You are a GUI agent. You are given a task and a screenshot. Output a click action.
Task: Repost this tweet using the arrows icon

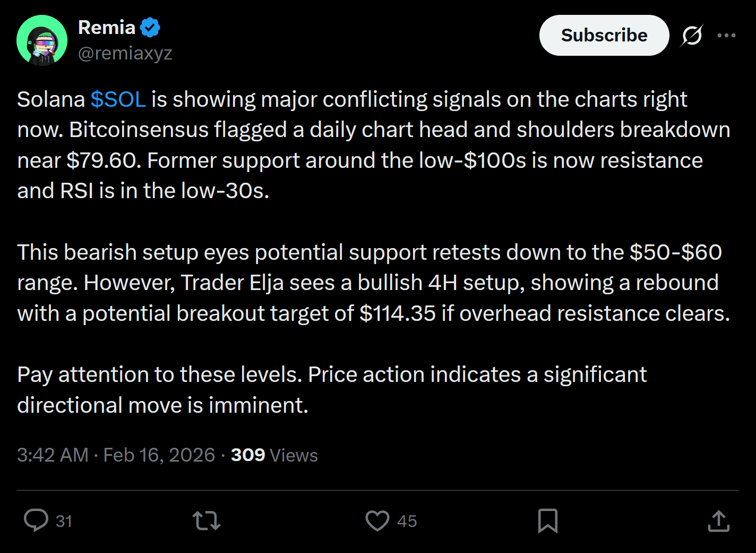(207, 521)
